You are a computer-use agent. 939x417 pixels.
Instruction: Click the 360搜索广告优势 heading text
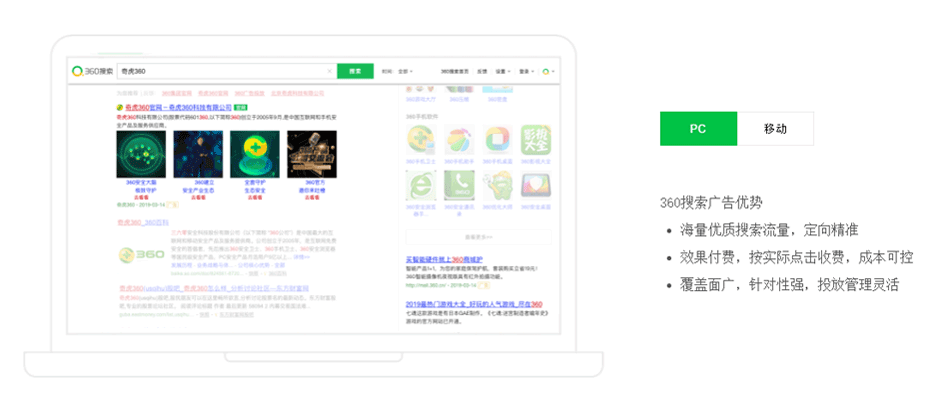click(x=711, y=203)
